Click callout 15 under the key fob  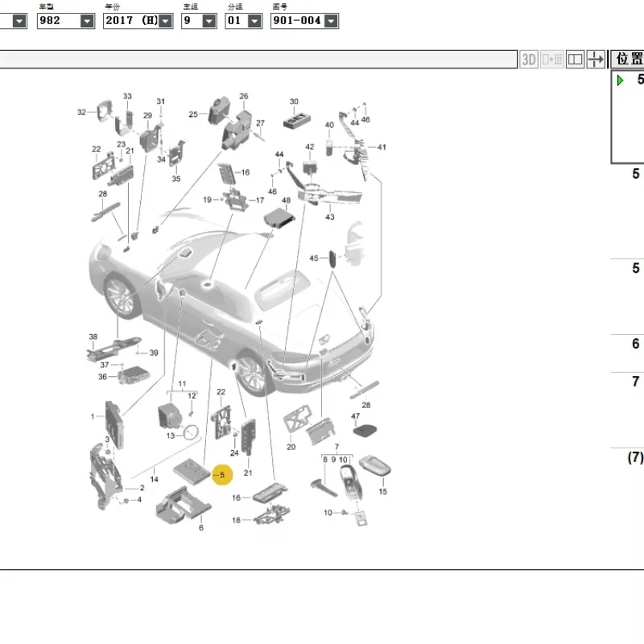383,491
